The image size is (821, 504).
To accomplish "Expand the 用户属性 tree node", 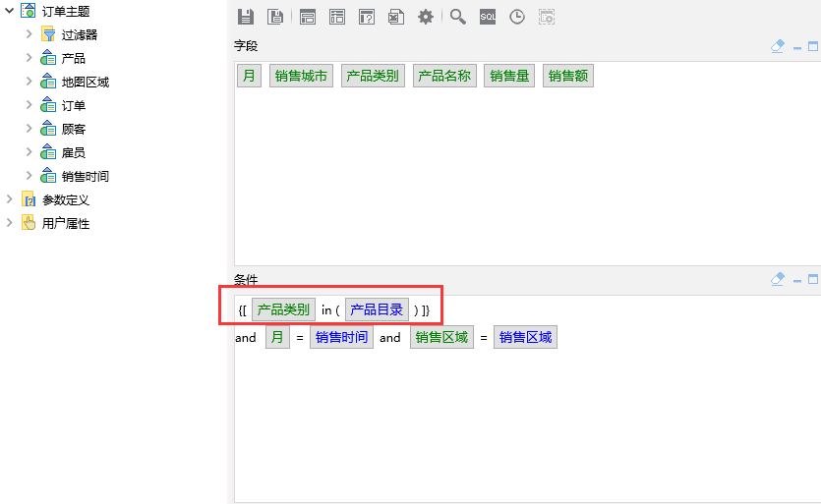I will point(9,222).
